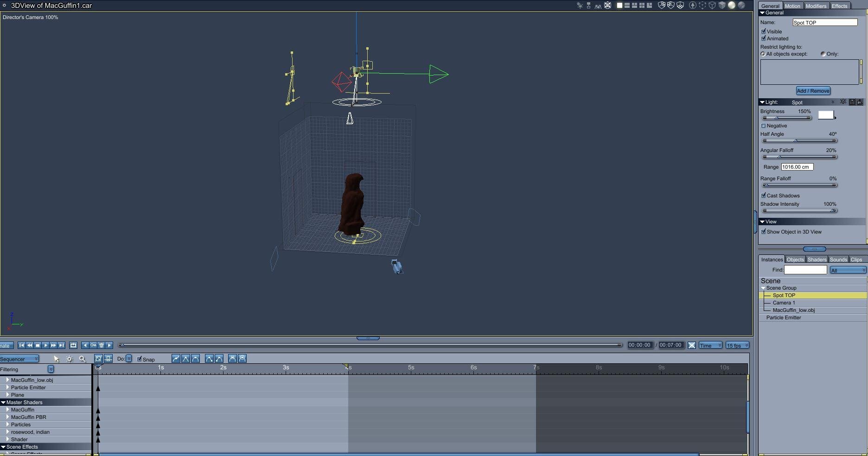Open the Filtering dropdown
This screenshot has width=868, height=456.
click(x=51, y=369)
